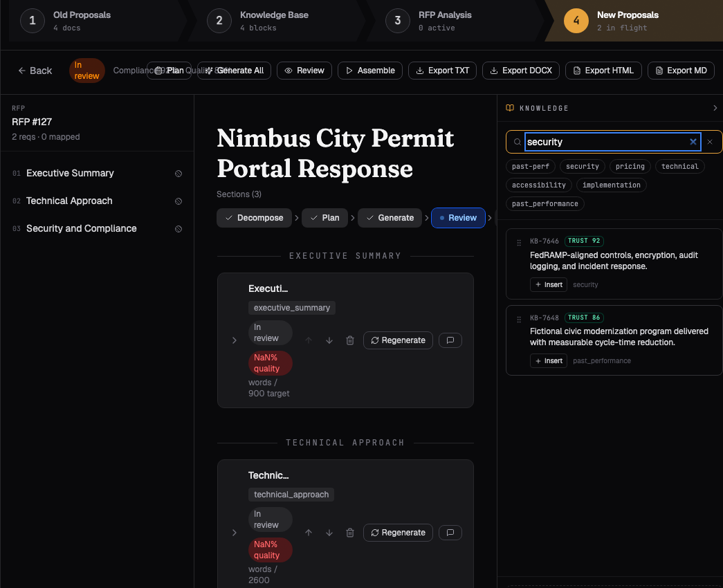723x588 pixels.
Task: Click the Assemble button
Action: 370,71
